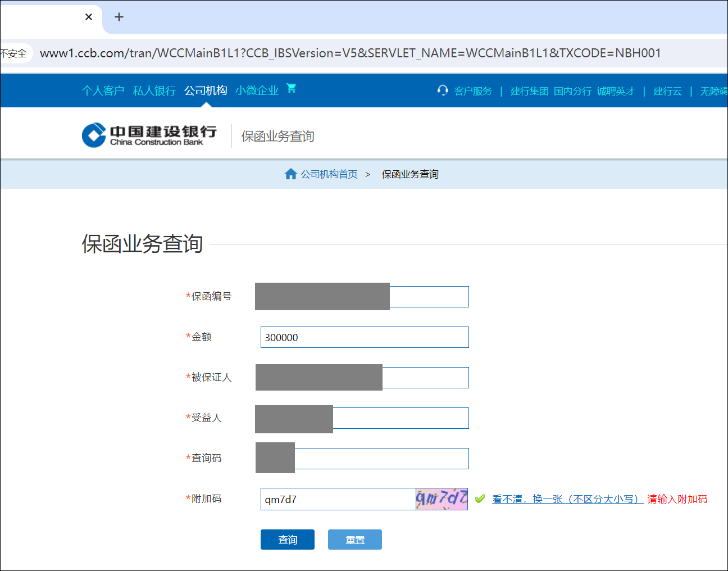728x571 pixels.
Task: Click the China Construction Bank logo
Action: (149, 134)
